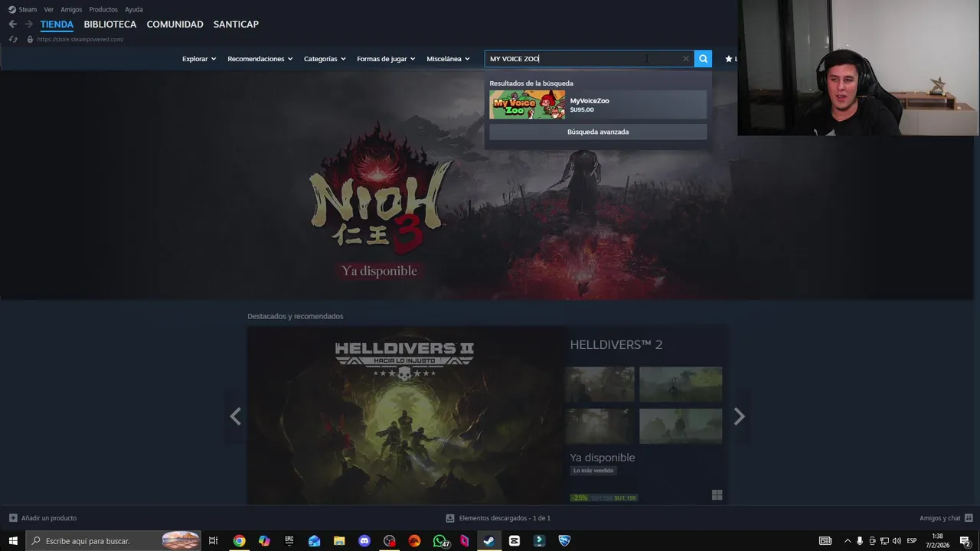Expand the Recomendaciones dropdown
980x551 pixels.
[x=260, y=59]
